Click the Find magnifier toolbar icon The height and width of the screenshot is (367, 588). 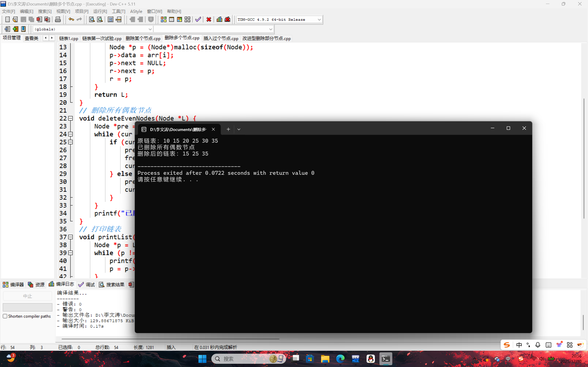[92, 19]
